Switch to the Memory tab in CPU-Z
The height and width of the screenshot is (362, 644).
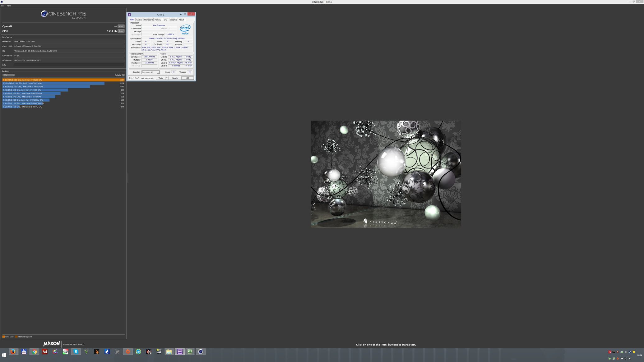158,20
